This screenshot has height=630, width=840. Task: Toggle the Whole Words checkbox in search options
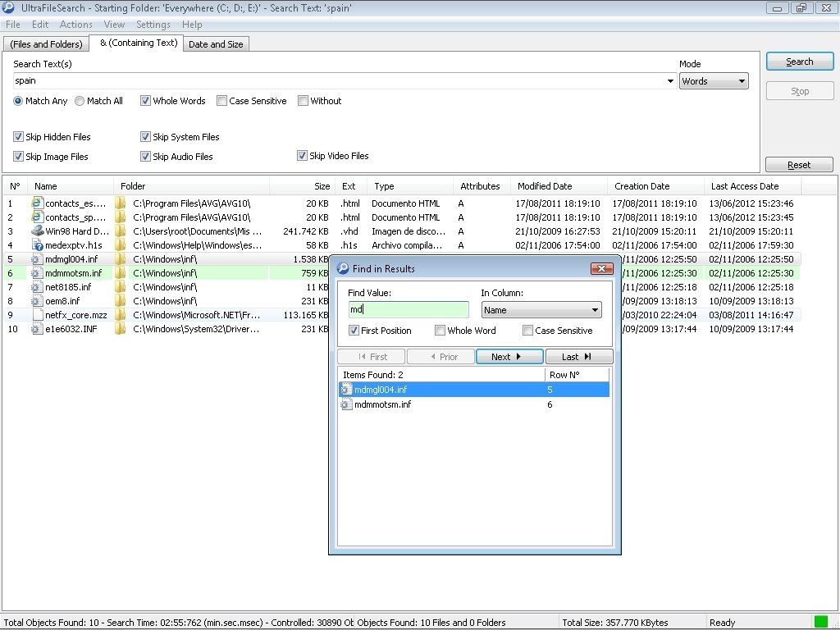click(x=145, y=101)
